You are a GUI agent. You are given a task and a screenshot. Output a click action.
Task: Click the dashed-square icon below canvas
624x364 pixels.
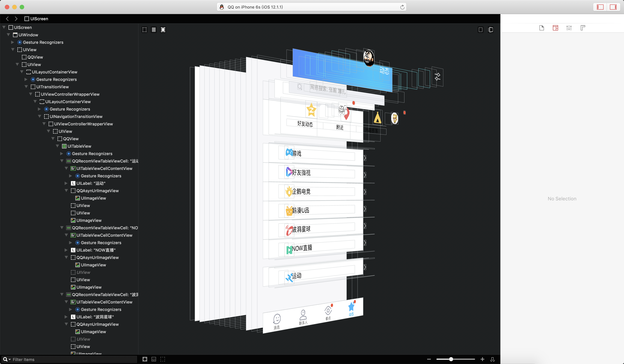point(163,359)
